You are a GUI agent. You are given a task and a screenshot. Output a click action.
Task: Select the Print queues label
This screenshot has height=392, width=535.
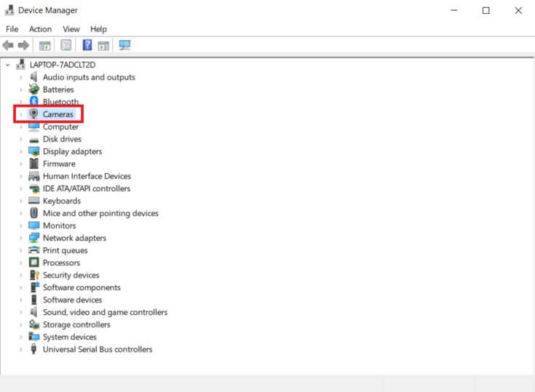tap(66, 250)
